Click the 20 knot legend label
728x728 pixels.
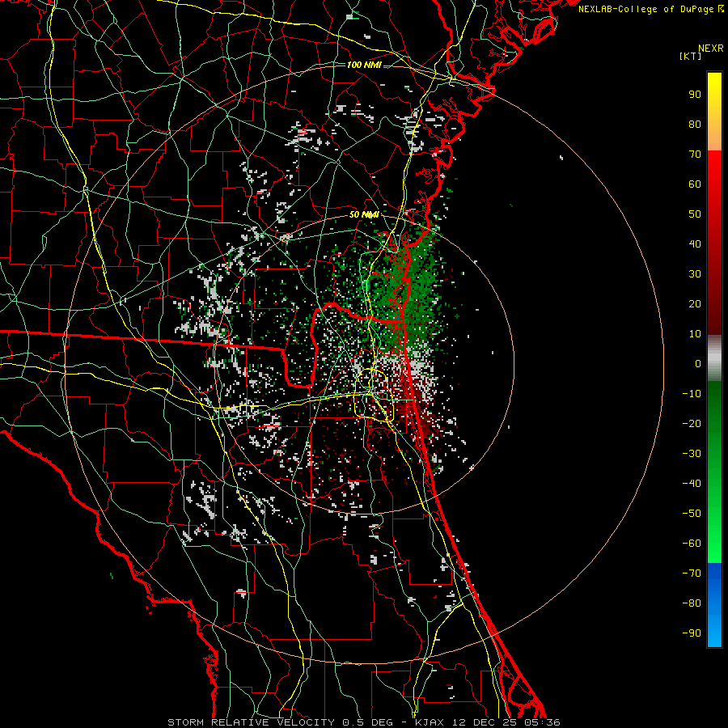(x=695, y=303)
